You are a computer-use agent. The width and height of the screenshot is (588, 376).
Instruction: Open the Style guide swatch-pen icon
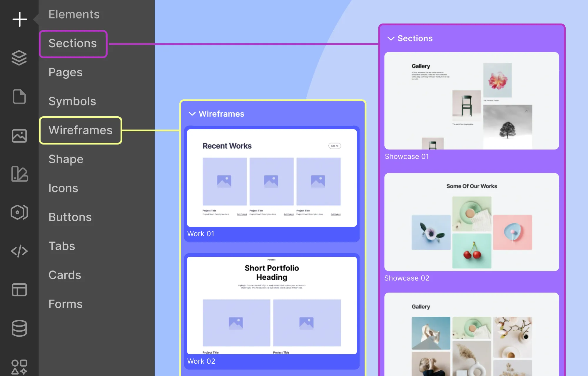19,174
